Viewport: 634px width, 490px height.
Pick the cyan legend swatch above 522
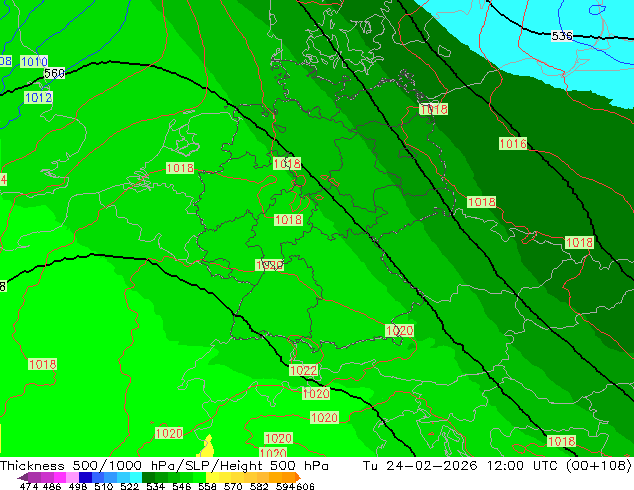pyautogui.click(x=136, y=477)
